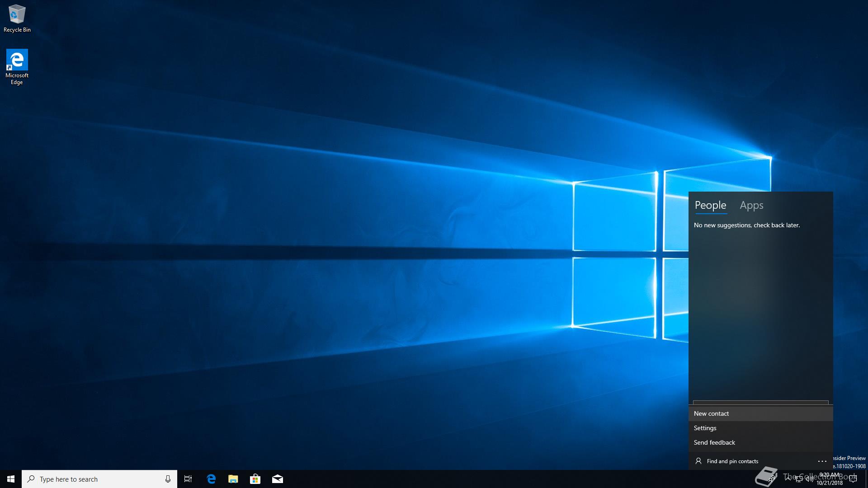Open File Explorer from taskbar
Image resolution: width=868 pixels, height=488 pixels.
click(233, 479)
